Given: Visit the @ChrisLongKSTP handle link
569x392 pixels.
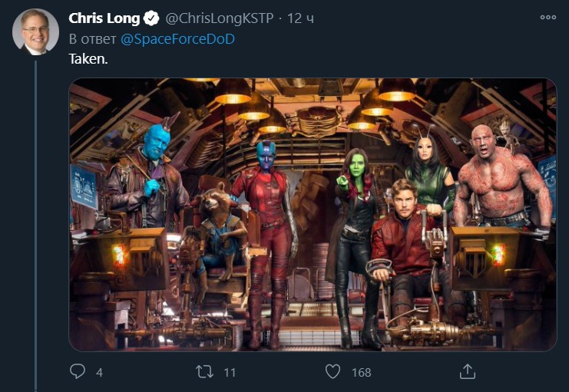Looking at the screenshot, I should pyautogui.click(x=220, y=18).
